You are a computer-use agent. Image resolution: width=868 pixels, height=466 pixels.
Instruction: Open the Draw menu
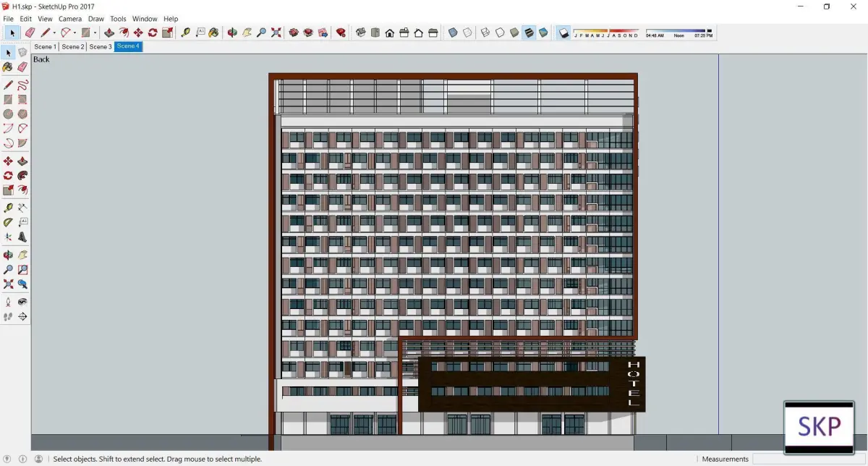(x=96, y=19)
